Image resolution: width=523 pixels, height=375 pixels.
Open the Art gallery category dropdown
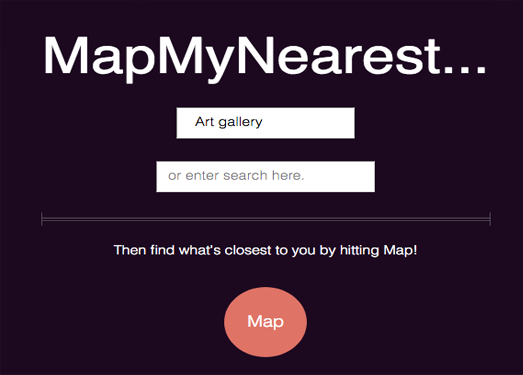[266, 123]
